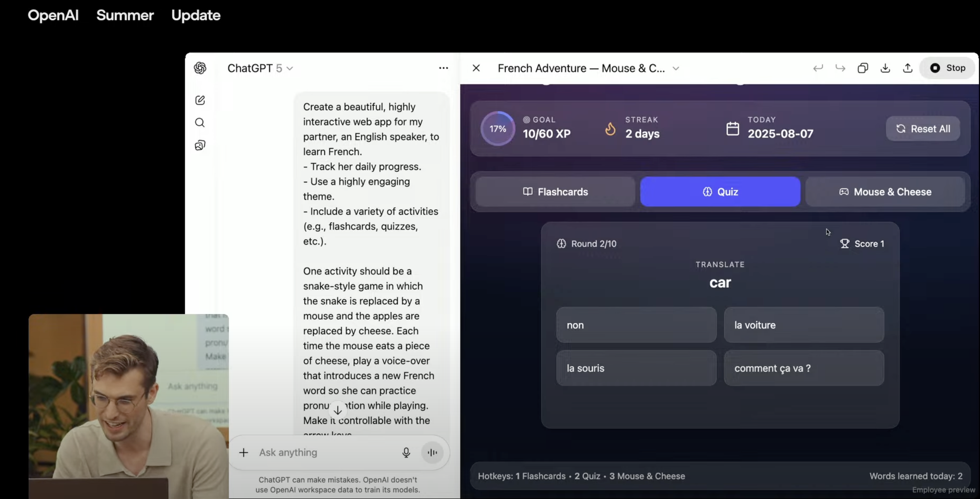Click the new chat compose icon

pos(200,100)
